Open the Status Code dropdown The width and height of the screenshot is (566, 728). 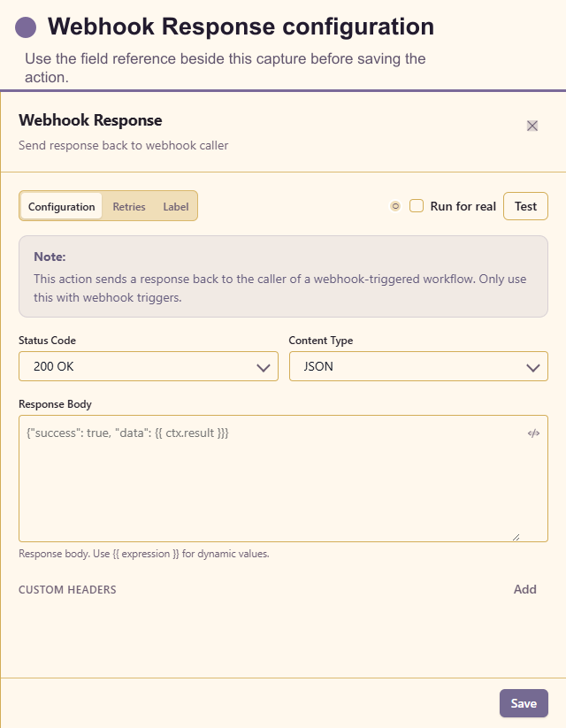[149, 366]
